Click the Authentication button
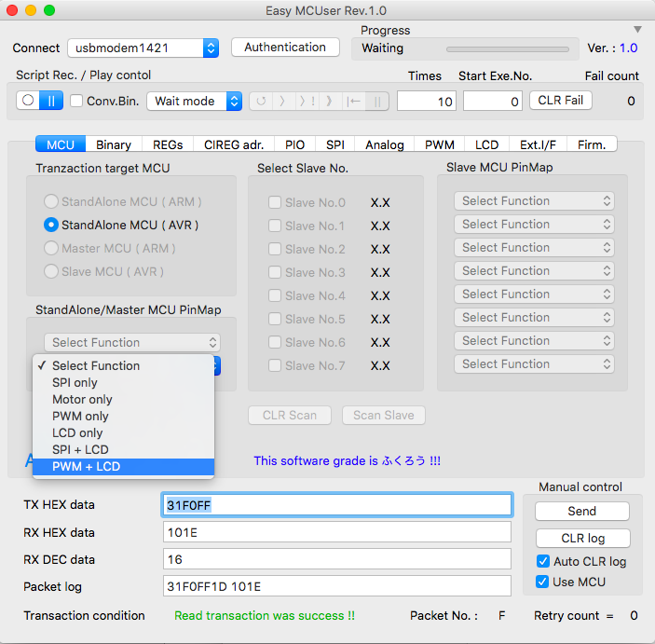655x644 pixels. (x=285, y=48)
